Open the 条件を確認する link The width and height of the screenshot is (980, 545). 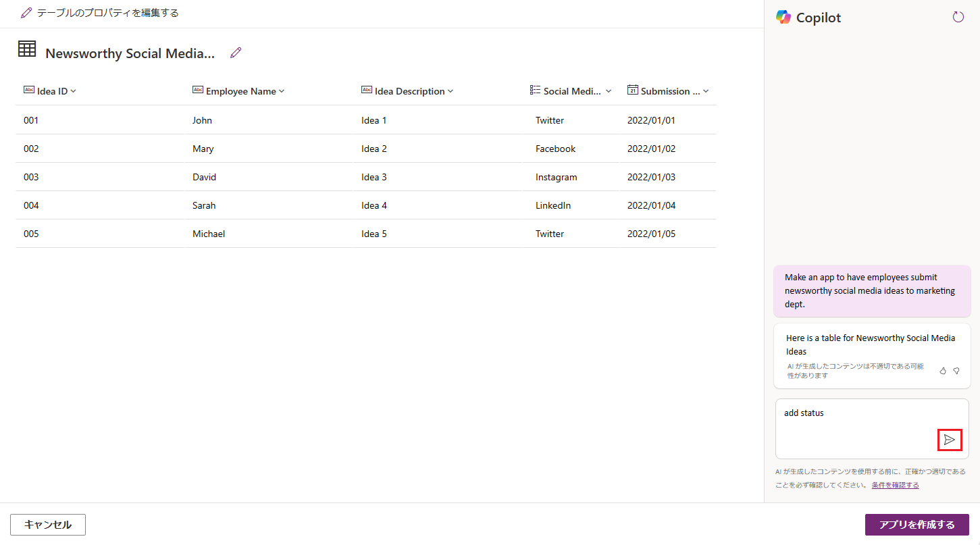[x=895, y=485]
